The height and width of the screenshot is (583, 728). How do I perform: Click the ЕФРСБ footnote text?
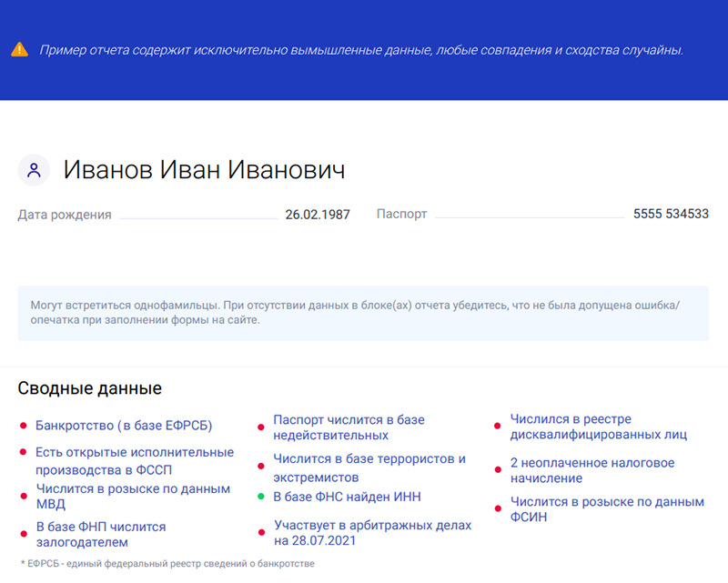tap(167, 564)
